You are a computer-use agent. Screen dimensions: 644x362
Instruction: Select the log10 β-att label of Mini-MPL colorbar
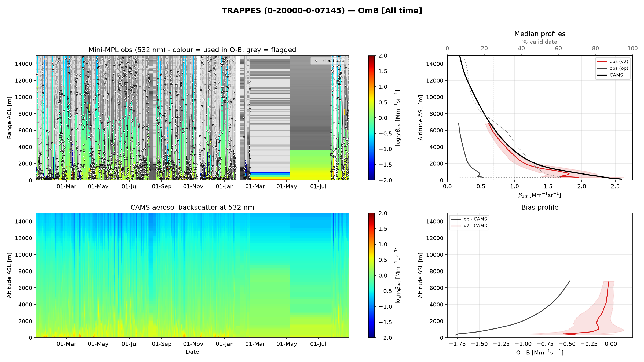tap(398, 118)
